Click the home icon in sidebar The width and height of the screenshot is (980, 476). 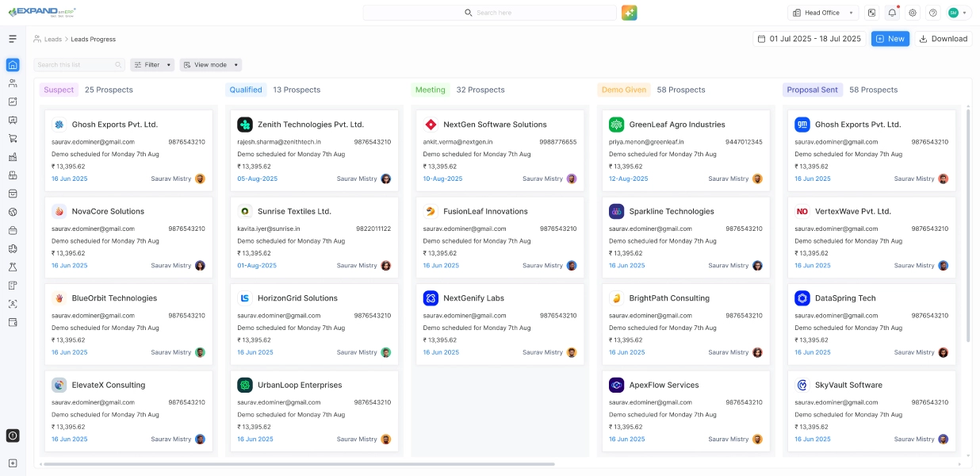pos(13,65)
